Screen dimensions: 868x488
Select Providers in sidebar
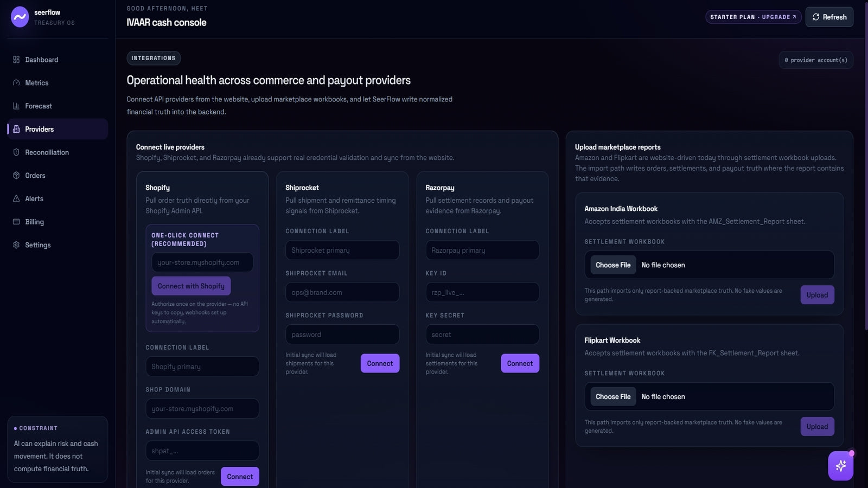pyautogui.click(x=58, y=129)
